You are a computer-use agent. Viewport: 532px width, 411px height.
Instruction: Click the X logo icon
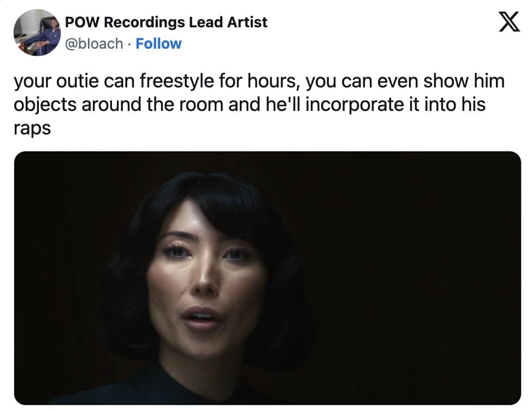(x=509, y=22)
